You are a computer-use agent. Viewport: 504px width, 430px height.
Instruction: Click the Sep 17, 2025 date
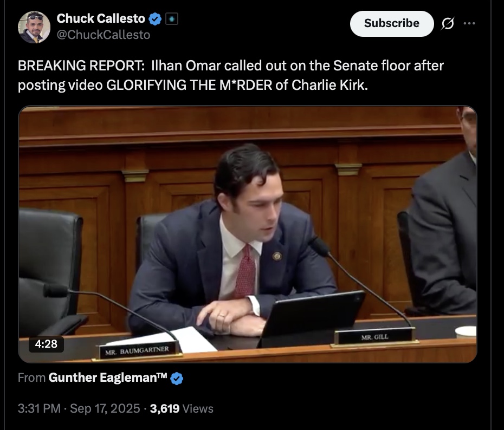(105, 408)
